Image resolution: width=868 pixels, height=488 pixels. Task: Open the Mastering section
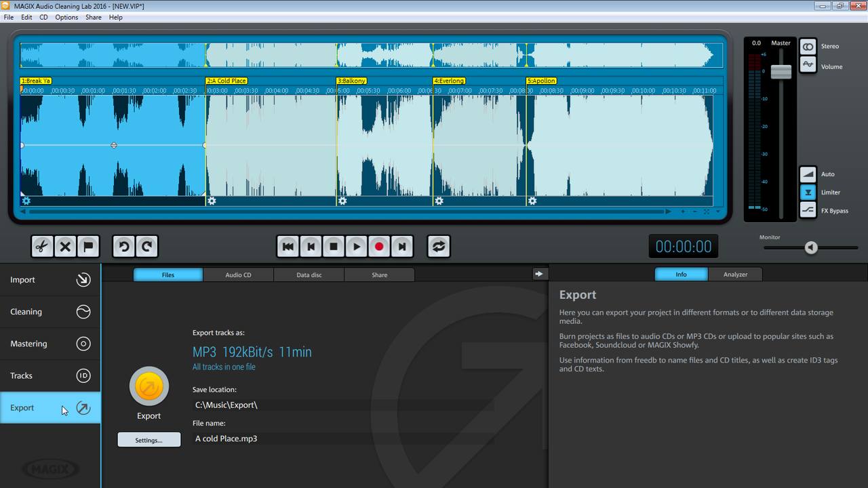(x=50, y=344)
